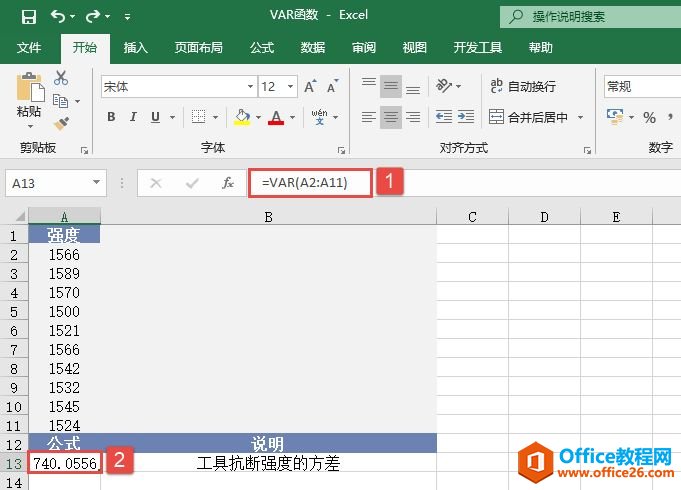Increase font size with large A
Viewport: 681px width, 490px height.
coord(310,86)
